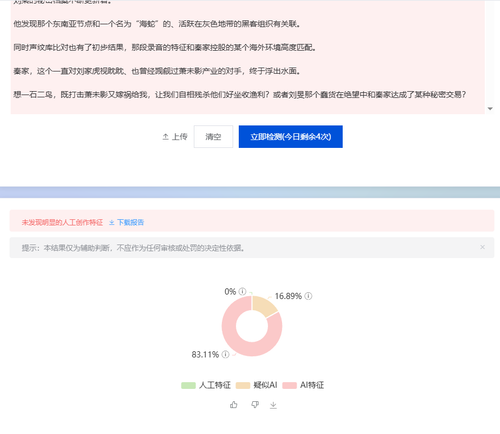This screenshot has height=434, width=500.
Task: Click info icon next to 0%
Action: pyautogui.click(x=243, y=291)
